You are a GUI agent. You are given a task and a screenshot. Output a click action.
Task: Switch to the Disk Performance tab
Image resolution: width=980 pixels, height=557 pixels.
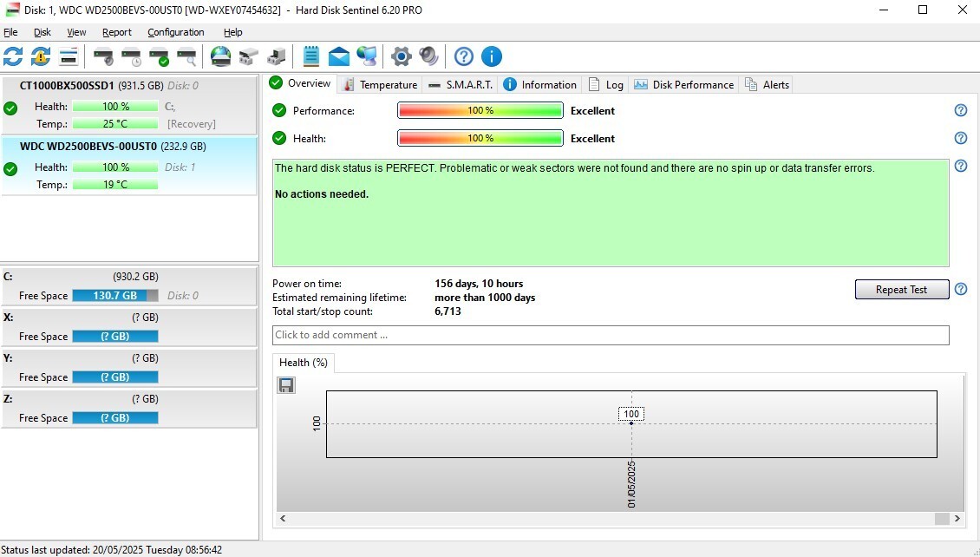[x=683, y=85]
